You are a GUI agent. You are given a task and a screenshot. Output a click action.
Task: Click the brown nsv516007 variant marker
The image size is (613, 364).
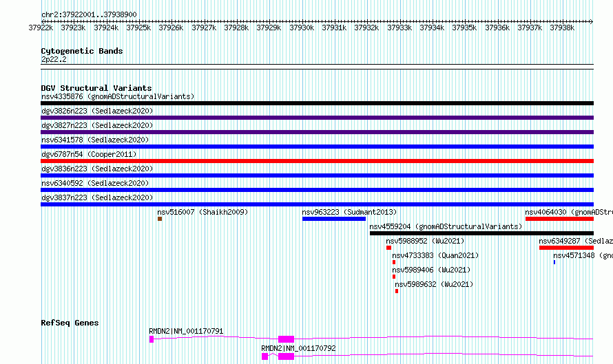[x=160, y=219]
